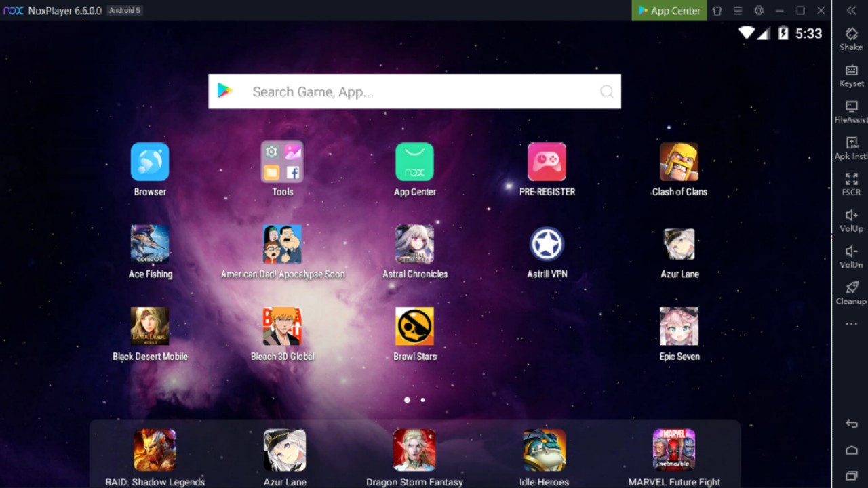This screenshot has height=488, width=868.
Task: Launch Clash of Clans
Action: click(x=679, y=162)
